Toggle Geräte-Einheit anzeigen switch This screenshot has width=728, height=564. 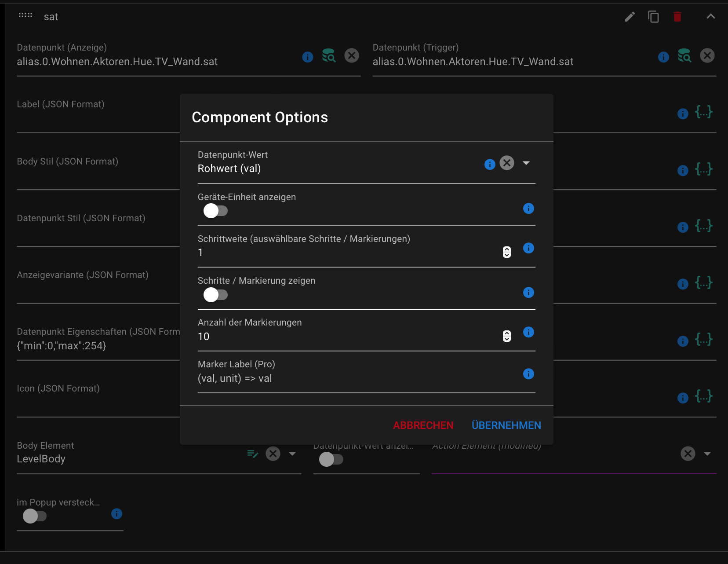coord(215,211)
